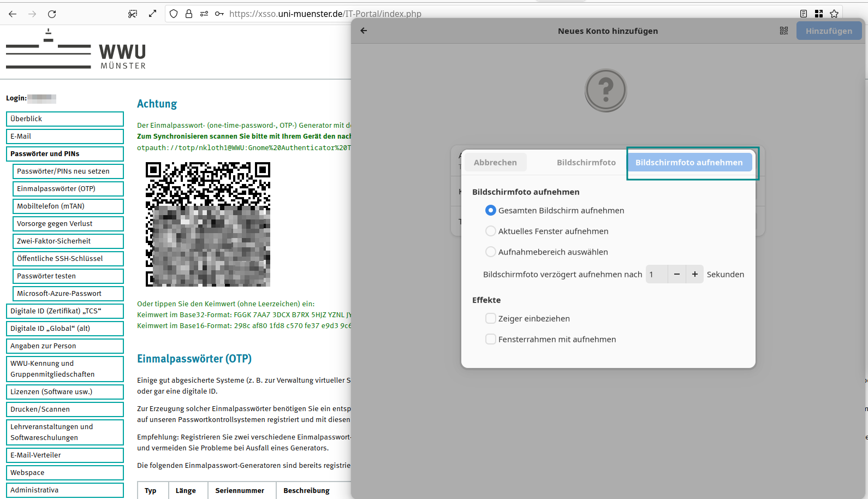The image size is (868, 499).
Task: Enable Zeiger einbeziehen checkbox
Action: tap(491, 319)
